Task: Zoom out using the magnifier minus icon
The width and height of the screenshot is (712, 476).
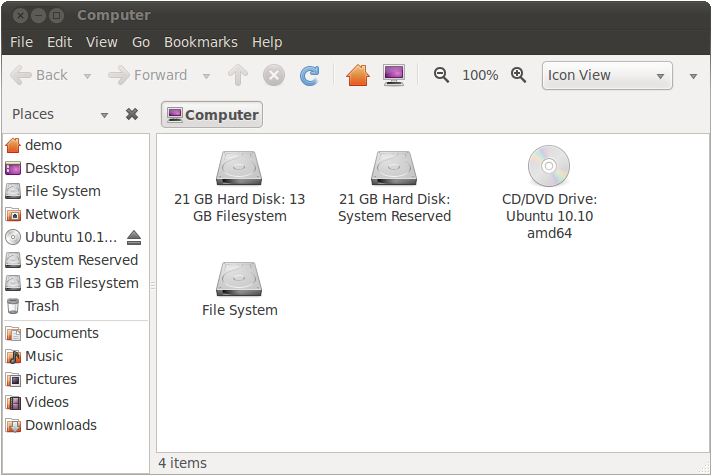Action: [x=441, y=75]
